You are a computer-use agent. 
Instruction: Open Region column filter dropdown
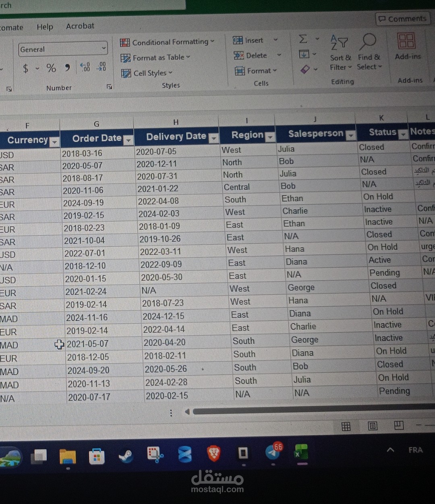pos(270,137)
